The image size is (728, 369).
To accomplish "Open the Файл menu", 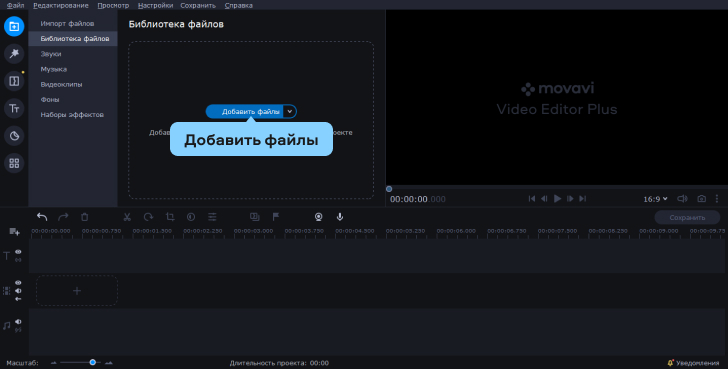I will pos(16,5).
